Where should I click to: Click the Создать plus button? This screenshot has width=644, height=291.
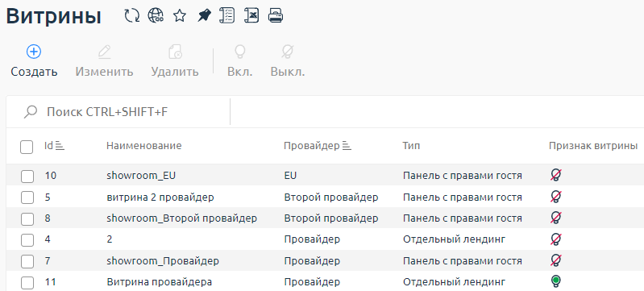pos(34,60)
